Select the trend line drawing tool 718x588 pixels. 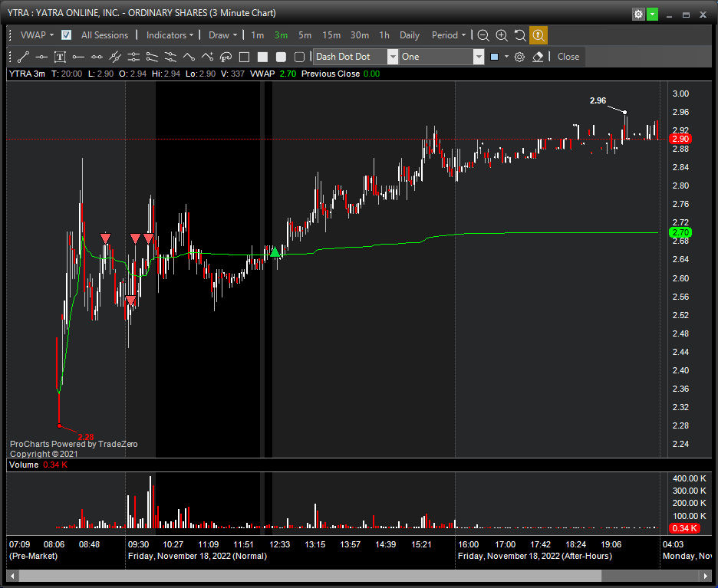click(x=23, y=57)
